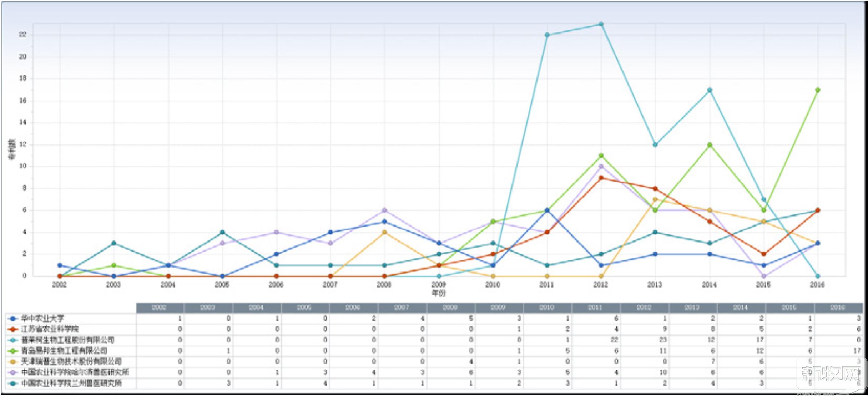Click the 2002 column header in the table
This screenshot has height=396, width=868.
point(159,308)
